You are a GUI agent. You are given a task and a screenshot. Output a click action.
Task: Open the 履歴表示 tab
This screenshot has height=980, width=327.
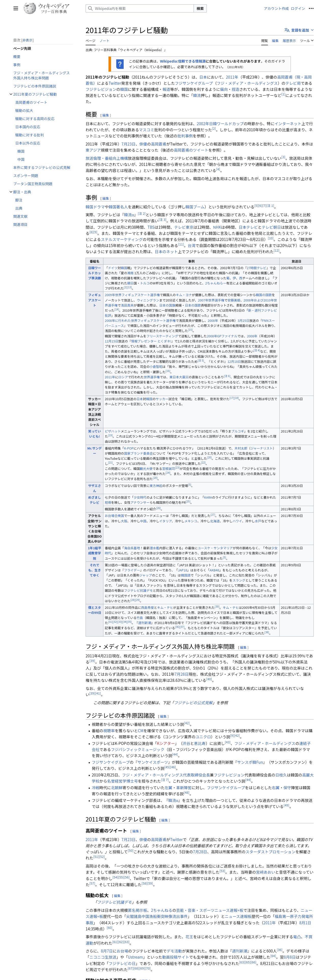pos(289,41)
